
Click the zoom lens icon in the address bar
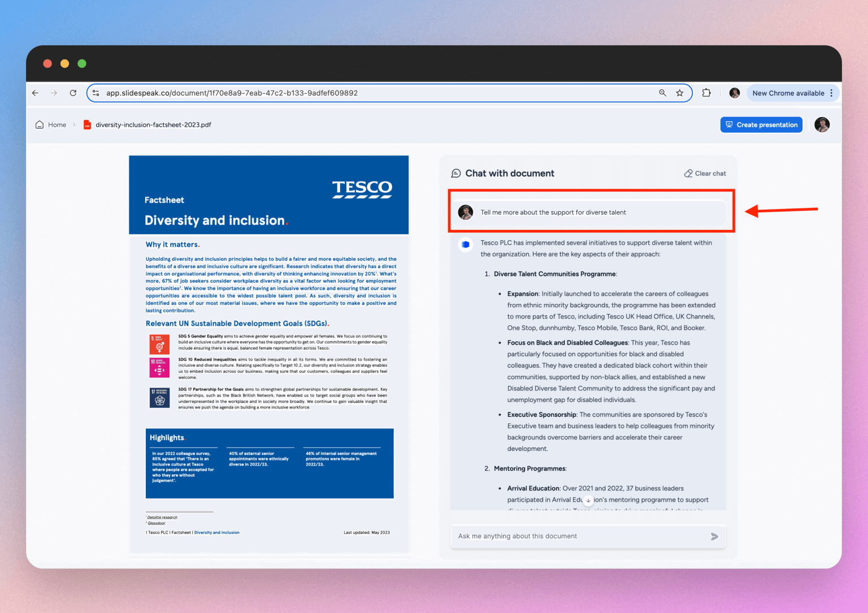pos(662,93)
